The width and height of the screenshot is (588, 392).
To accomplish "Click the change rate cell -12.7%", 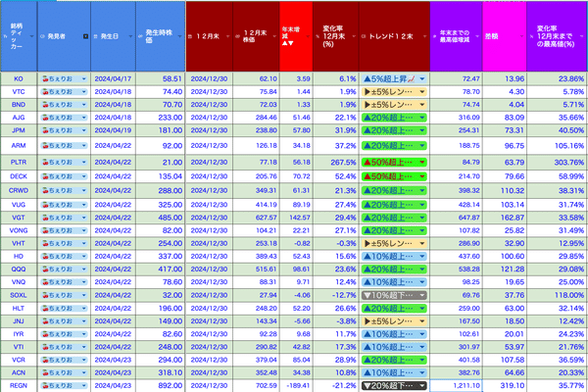I will 336,295.
